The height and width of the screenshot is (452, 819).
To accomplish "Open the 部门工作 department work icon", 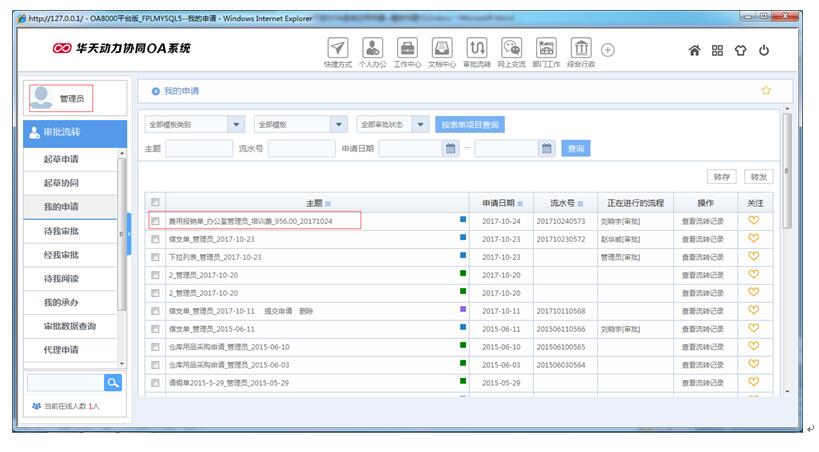I will point(546,49).
